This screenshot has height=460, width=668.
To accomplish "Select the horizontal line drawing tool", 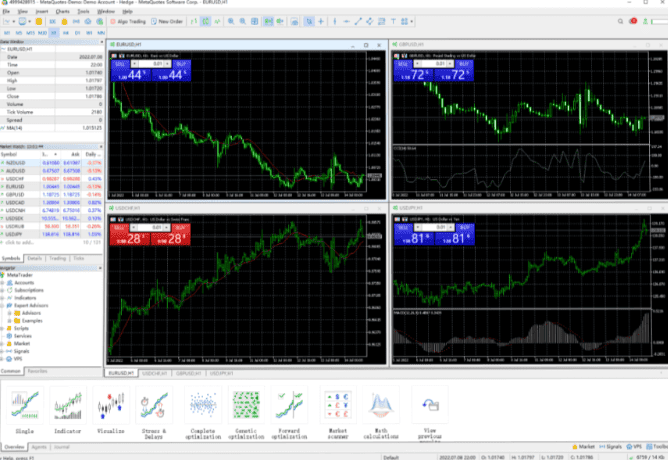I will (x=346, y=21).
